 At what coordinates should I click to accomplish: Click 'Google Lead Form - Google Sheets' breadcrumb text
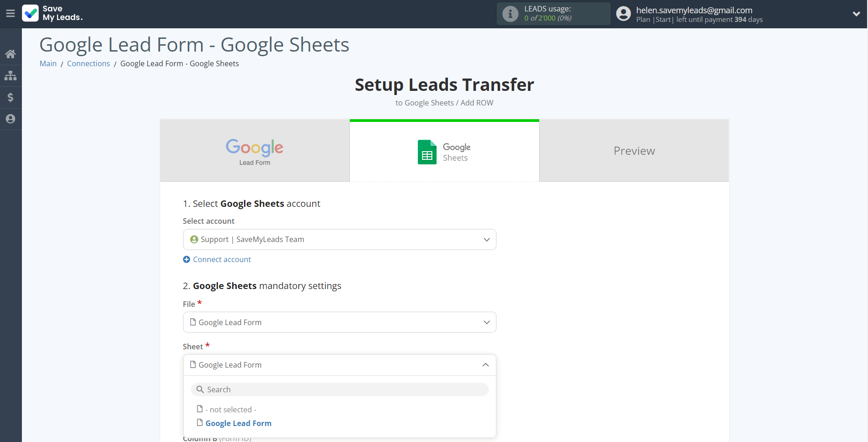180,63
